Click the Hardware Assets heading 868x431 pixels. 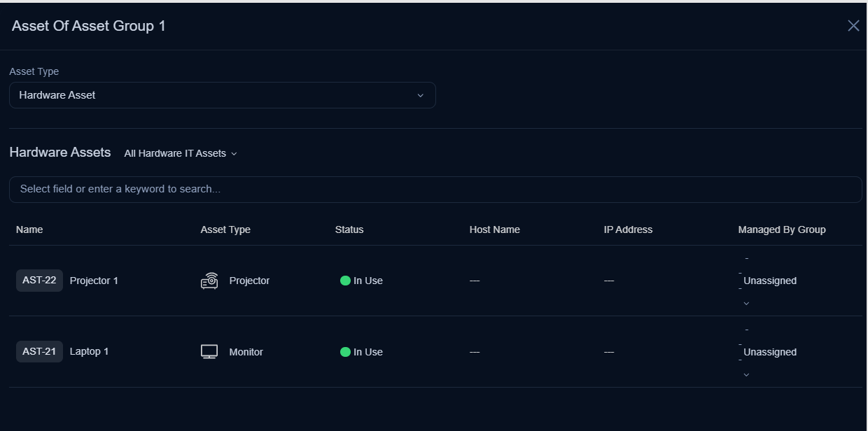click(60, 153)
